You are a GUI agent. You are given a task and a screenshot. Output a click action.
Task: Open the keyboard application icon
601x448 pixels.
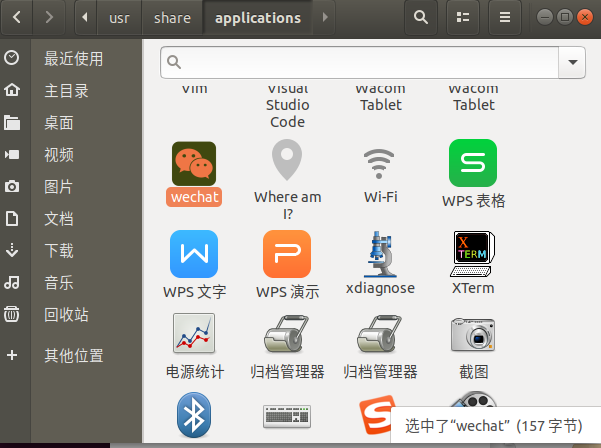pyautogui.click(x=287, y=416)
